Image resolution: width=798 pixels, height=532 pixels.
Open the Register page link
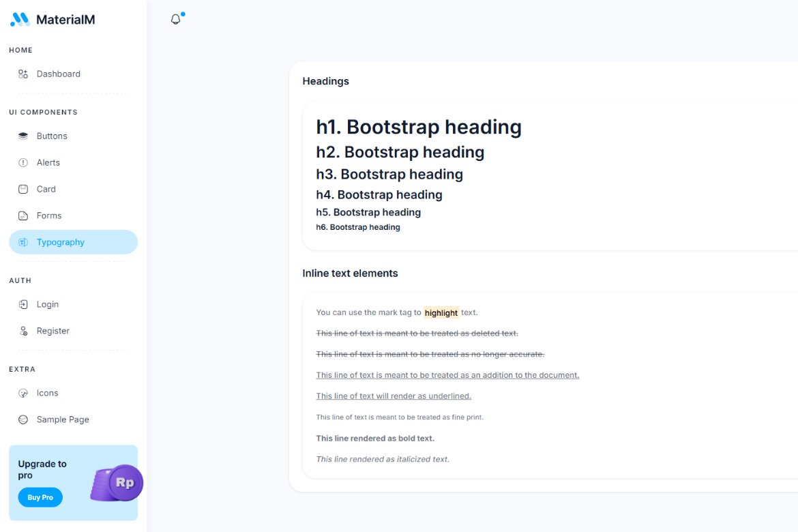pyautogui.click(x=53, y=331)
